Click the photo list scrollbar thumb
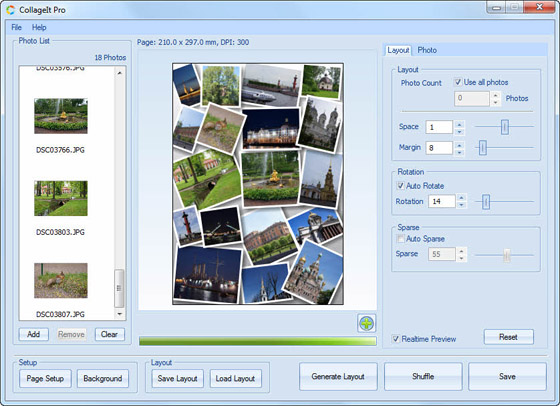Image resolution: width=560 pixels, height=406 pixels. (119, 288)
